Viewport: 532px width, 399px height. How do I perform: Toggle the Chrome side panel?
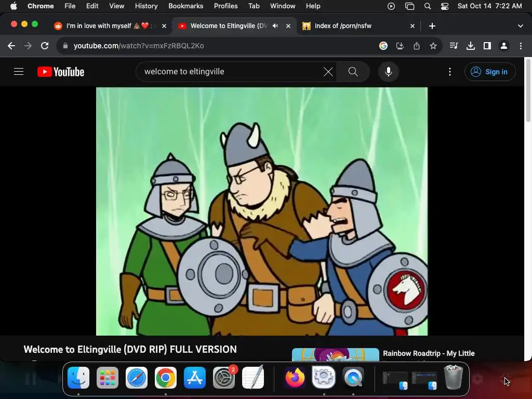[x=487, y=46]
